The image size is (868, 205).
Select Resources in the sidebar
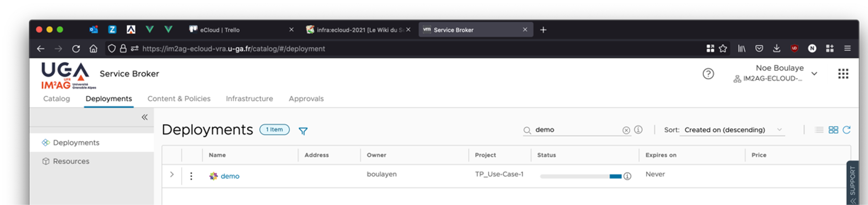click(71, 161)
